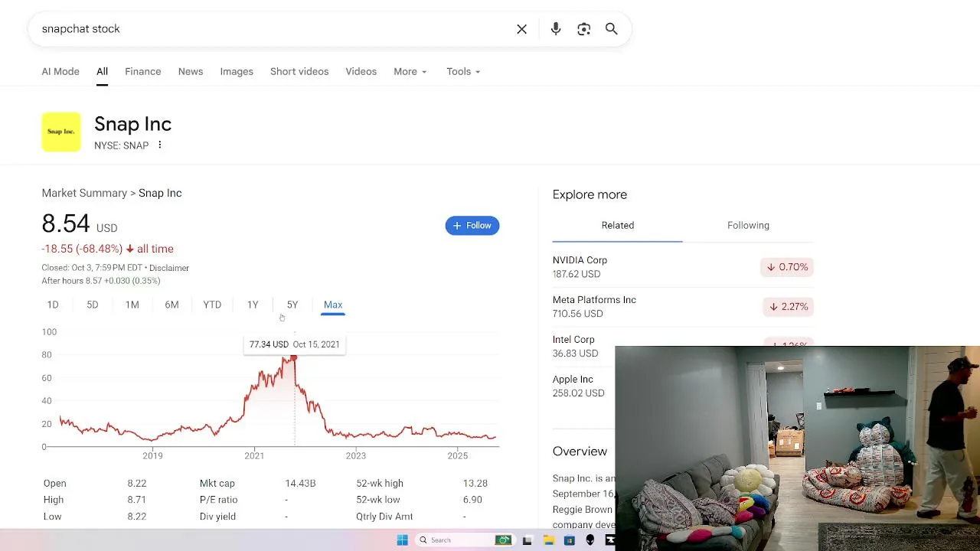Select the 1M chart range
This screenshot has width=980, height=551.
pos(132,305)
